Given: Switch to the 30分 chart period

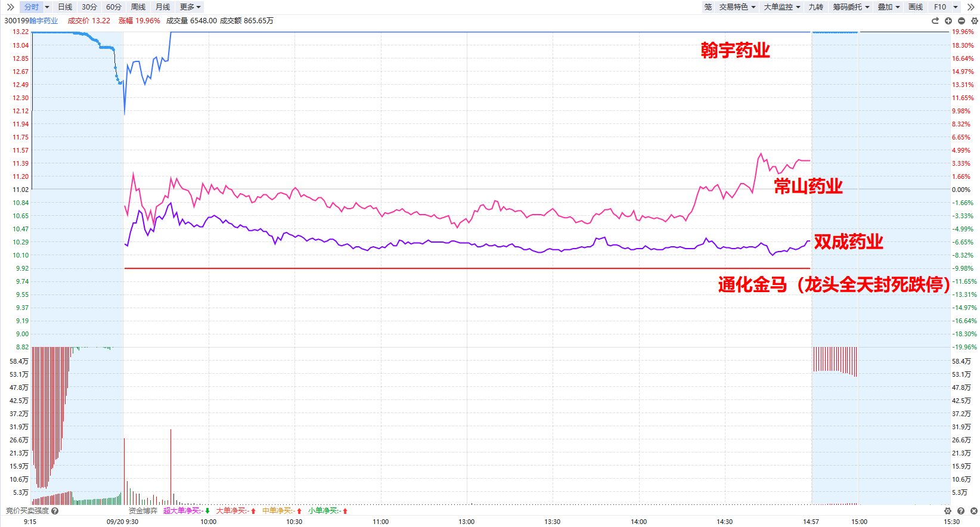Looking at the screenshot, I should 89,7.
